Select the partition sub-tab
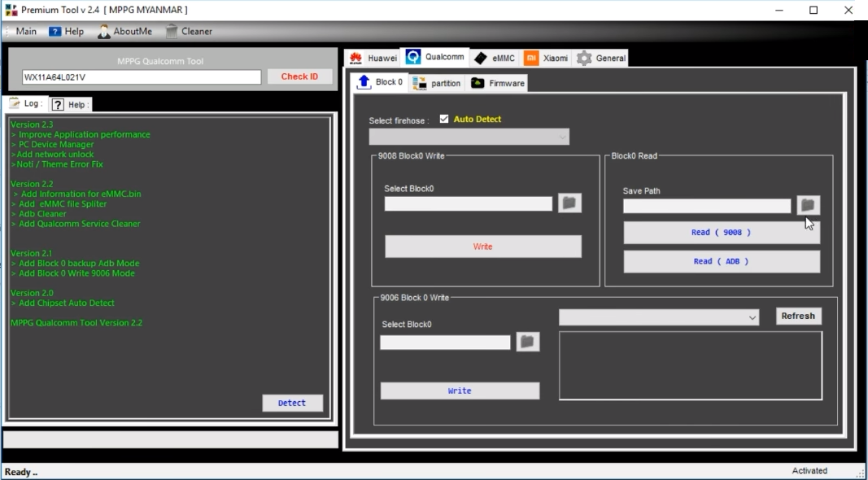Image resolution: width=868 pixels, height=480 pixels. pyautogui.click(x=437, y=83)
